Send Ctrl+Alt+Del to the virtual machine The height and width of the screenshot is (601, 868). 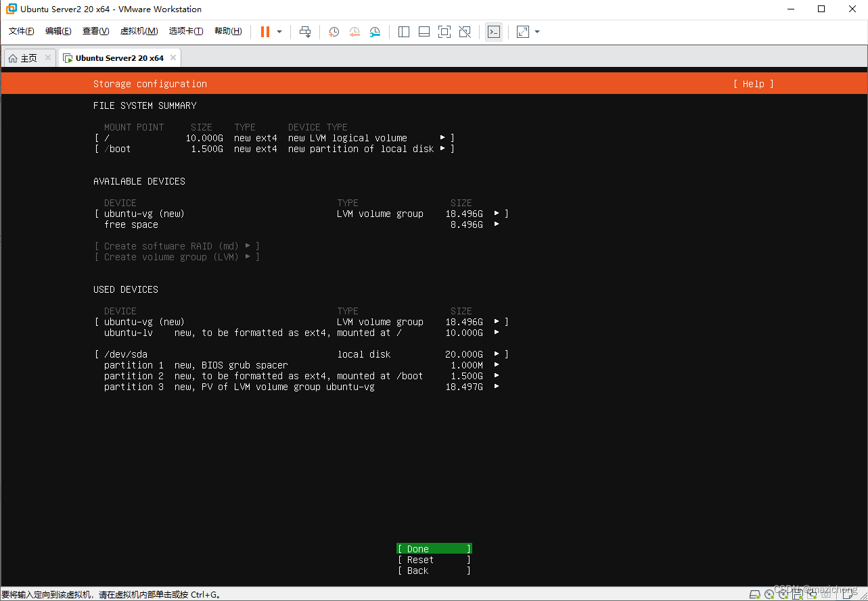coord(305,32)
